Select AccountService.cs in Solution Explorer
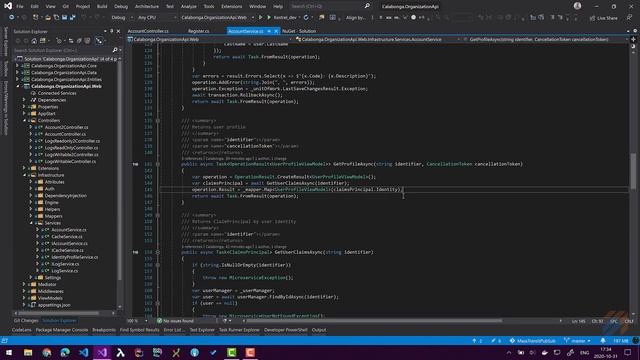The image size is (640, 360). coord(69,230)
